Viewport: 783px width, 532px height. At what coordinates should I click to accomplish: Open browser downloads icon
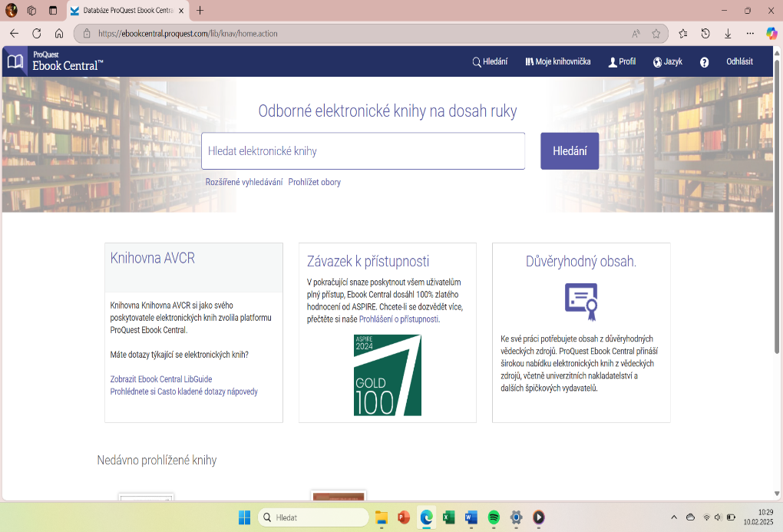pos(728,33)
